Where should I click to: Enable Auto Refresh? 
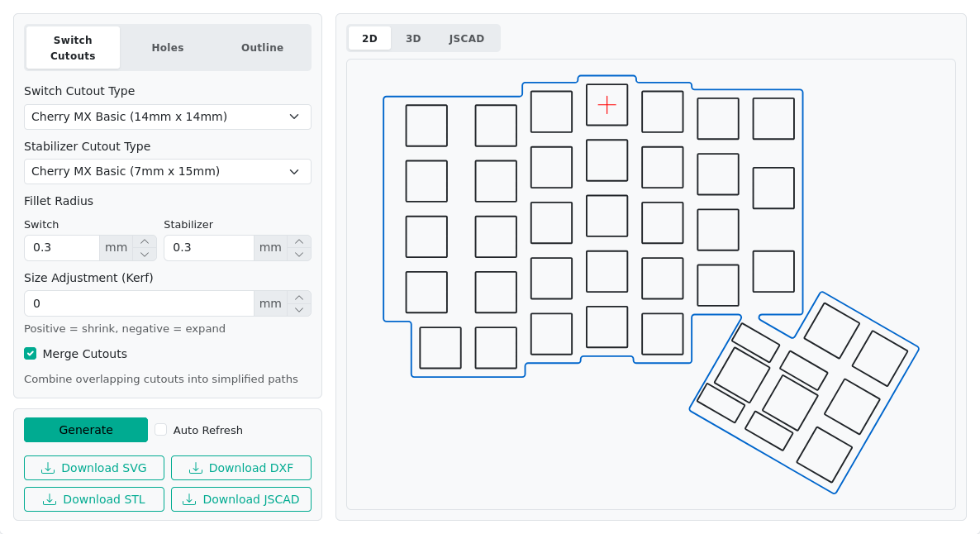pos(160,429)
